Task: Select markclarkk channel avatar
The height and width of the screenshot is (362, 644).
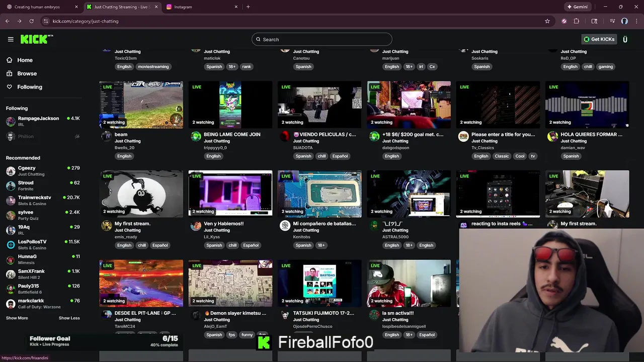Action: coord(11,304)
